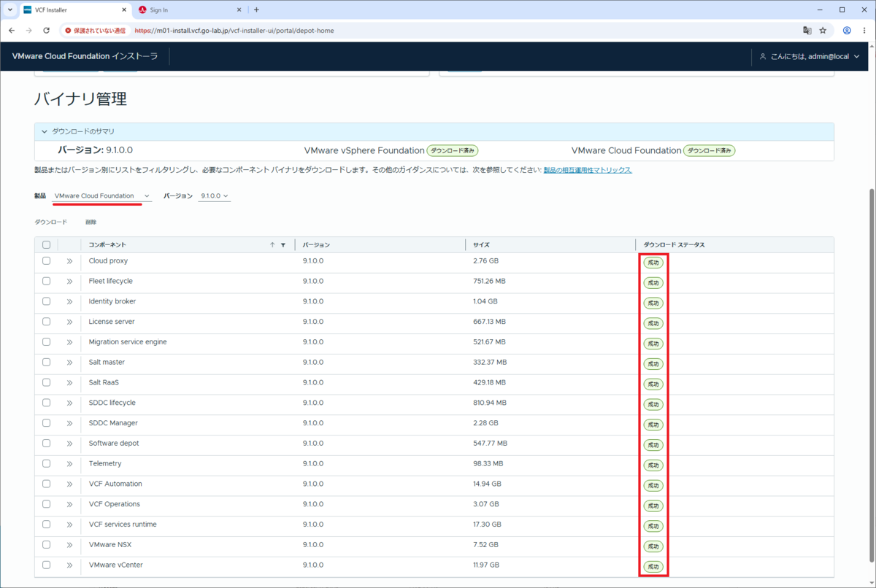The width and height of the screenshot is (876, 588).
Task: Click the Software depot component name
Action: (114, 444)
